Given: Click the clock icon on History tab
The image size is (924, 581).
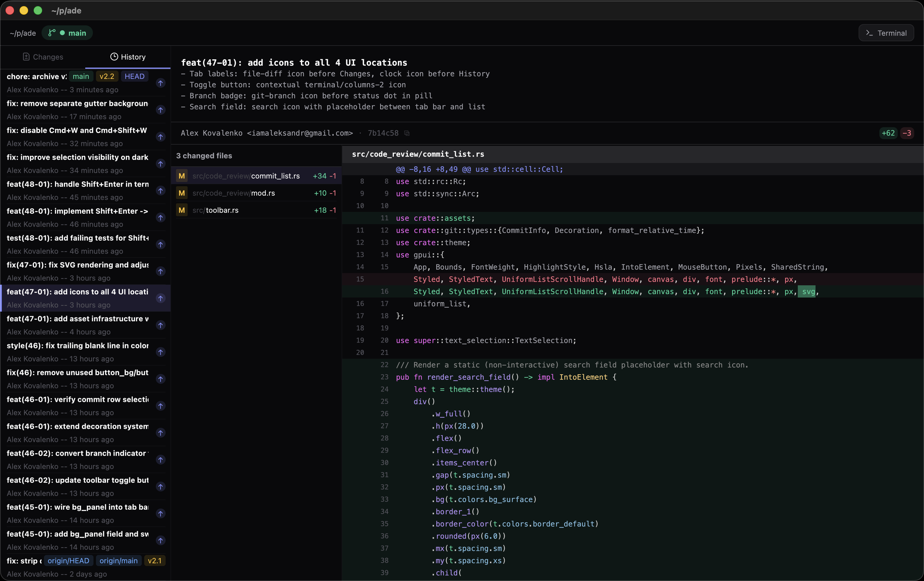Looking at the screenshot, I should click(114, 57).
